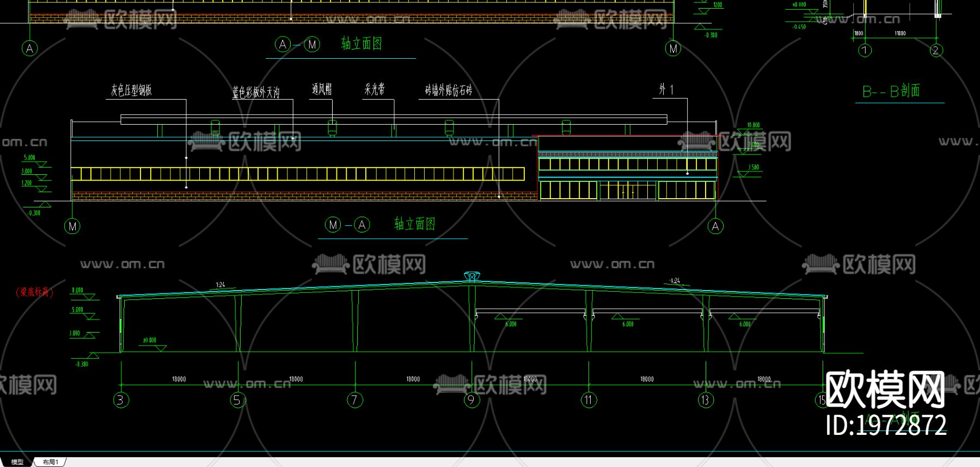
Task: Pick axis bubble 2 under B--B section
Action: (x=935, y=51)
